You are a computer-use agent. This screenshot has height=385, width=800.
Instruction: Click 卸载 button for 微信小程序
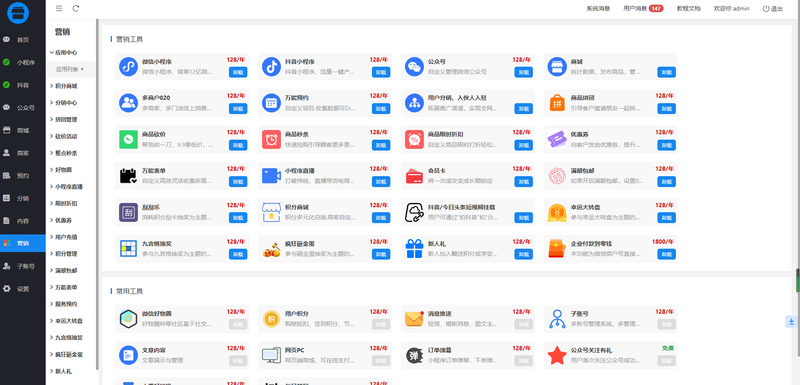238,72
